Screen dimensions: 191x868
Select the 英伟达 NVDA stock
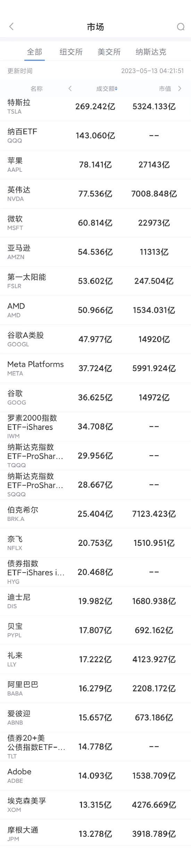tap(95, 194)
